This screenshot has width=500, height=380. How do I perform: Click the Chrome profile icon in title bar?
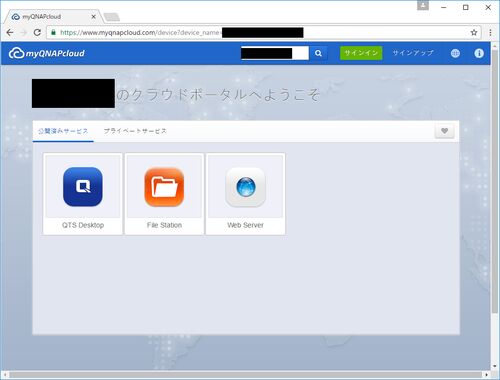pos(423,5)
